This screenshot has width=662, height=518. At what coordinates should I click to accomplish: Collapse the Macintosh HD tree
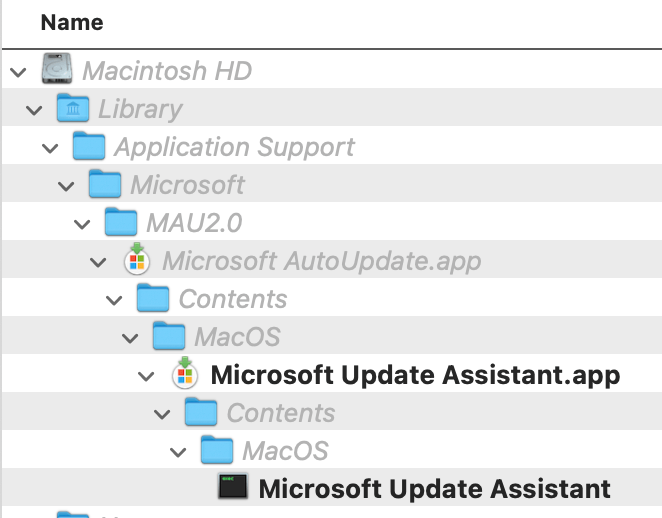click(x=18, y=72)
